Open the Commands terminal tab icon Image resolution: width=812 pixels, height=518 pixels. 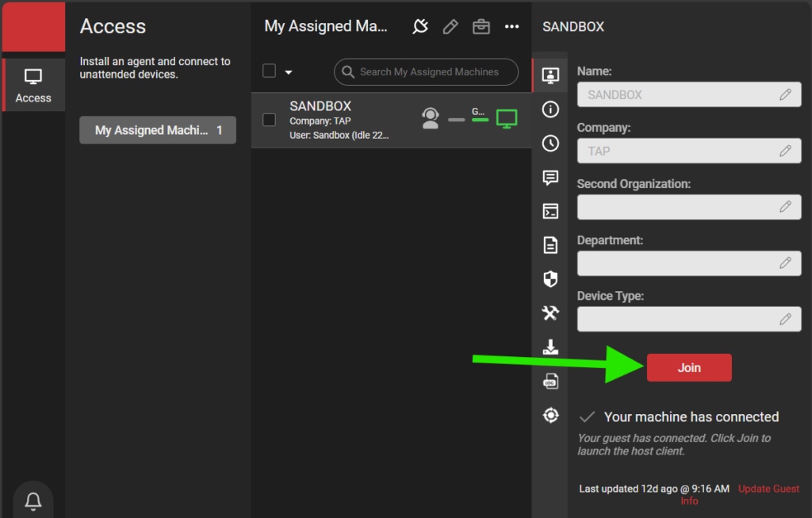pos(550,211)
